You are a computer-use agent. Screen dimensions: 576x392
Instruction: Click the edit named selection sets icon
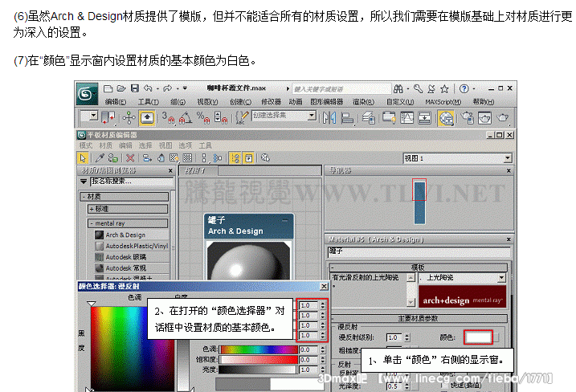pos(242,117)
